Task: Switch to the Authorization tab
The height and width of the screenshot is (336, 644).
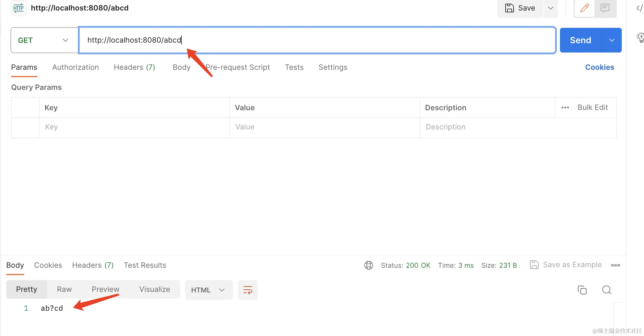Action: click(75, 67)
